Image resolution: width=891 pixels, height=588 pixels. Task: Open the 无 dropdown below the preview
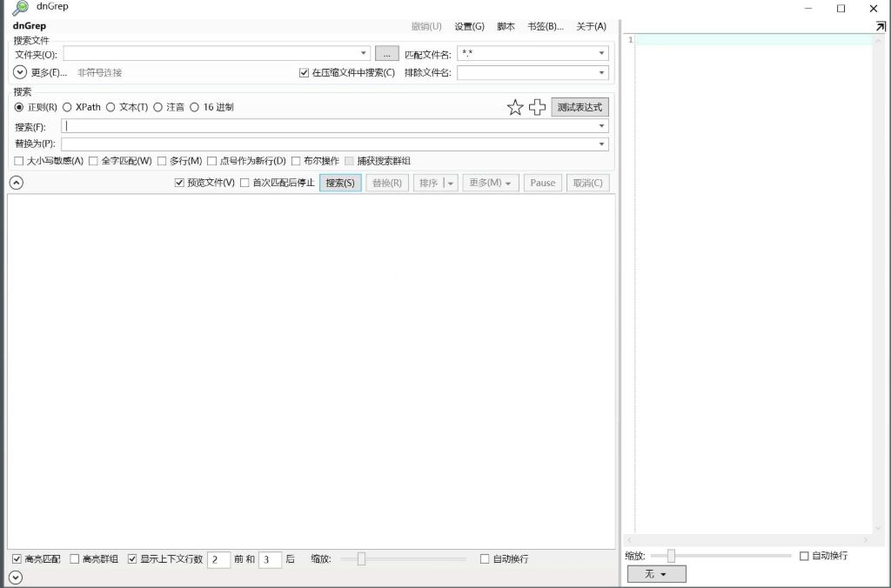tap(656, 573)
